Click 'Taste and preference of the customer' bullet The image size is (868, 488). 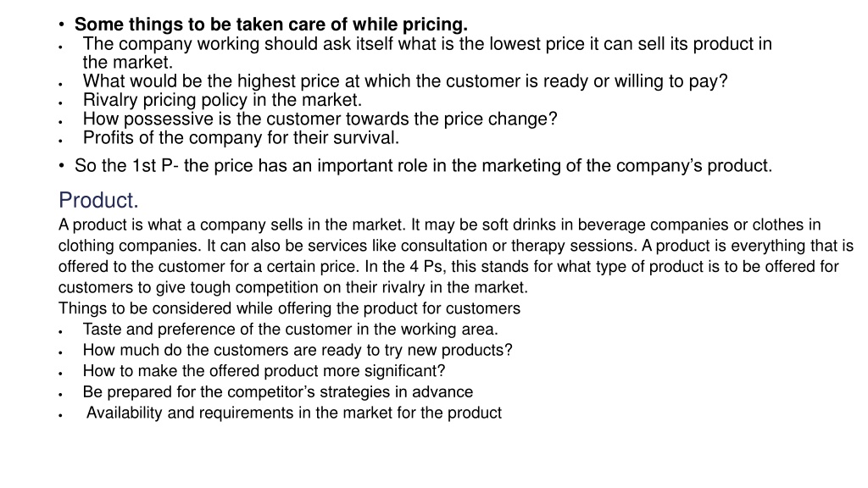(x=290, y=330)
